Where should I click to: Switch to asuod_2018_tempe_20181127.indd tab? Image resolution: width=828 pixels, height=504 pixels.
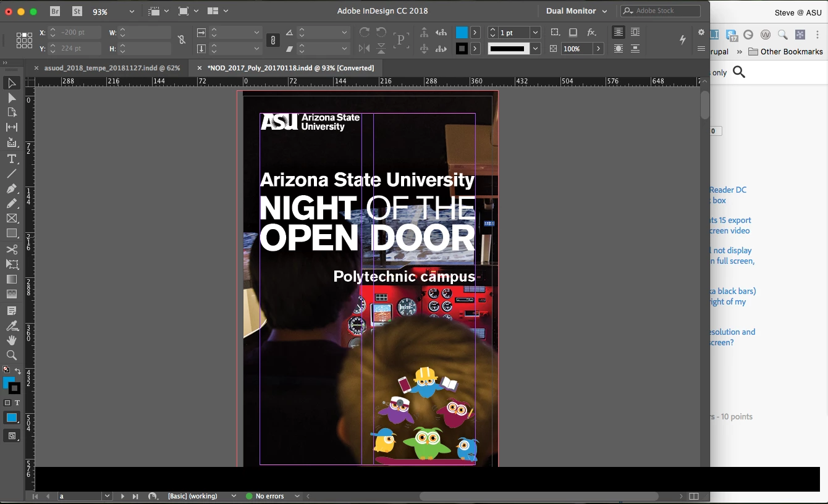[112, 68]
